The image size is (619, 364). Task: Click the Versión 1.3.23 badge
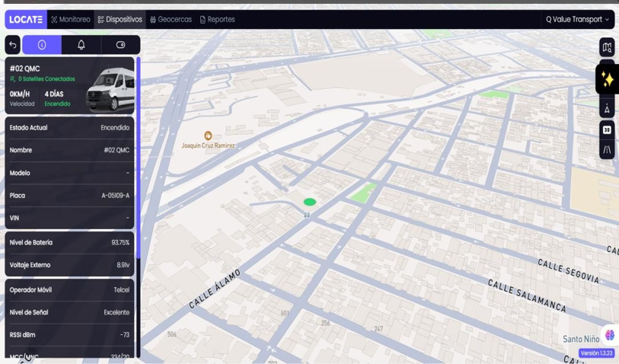pyautogui.click(x=597, y=353)
